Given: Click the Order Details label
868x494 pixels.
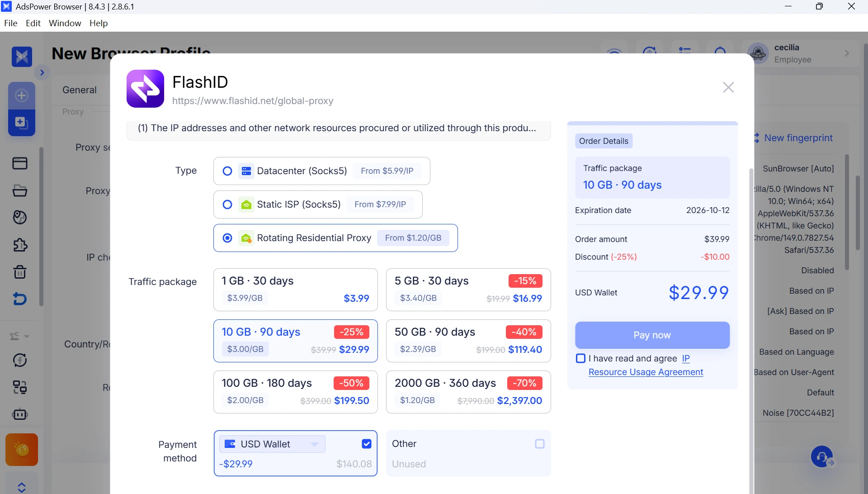Looking at the screenshot, I should click(604, 141).
